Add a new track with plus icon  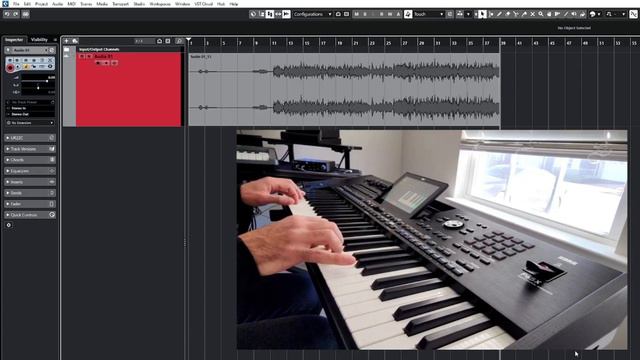coord(66,41)
